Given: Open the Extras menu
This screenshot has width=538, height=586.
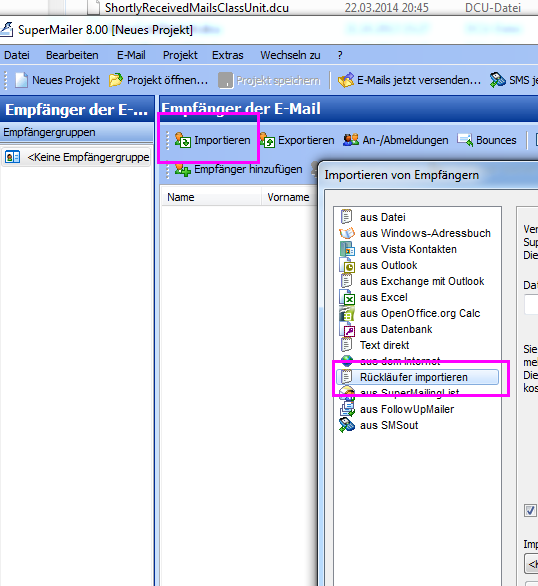Looking at the screenshot, I should [x=228, y=55].
